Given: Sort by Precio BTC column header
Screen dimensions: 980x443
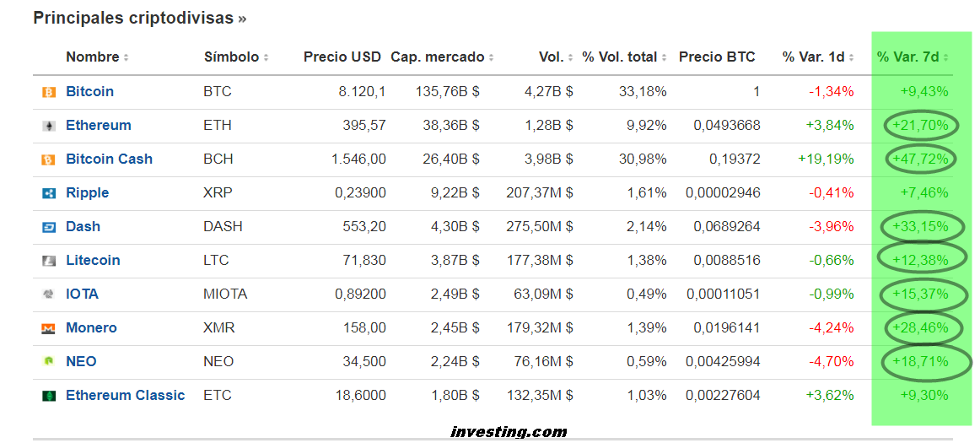Looking at the screenshot, I should [717, 57].
